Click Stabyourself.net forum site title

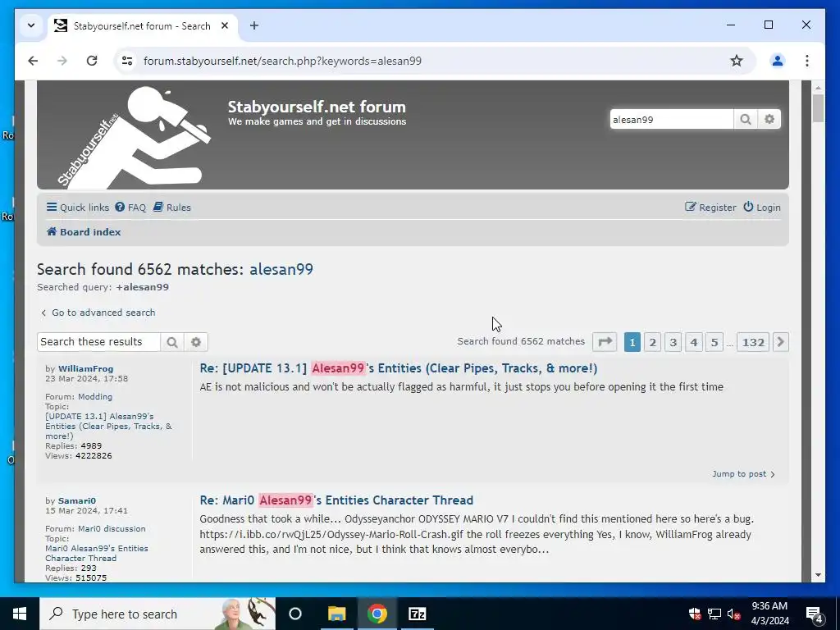[317, 107]
